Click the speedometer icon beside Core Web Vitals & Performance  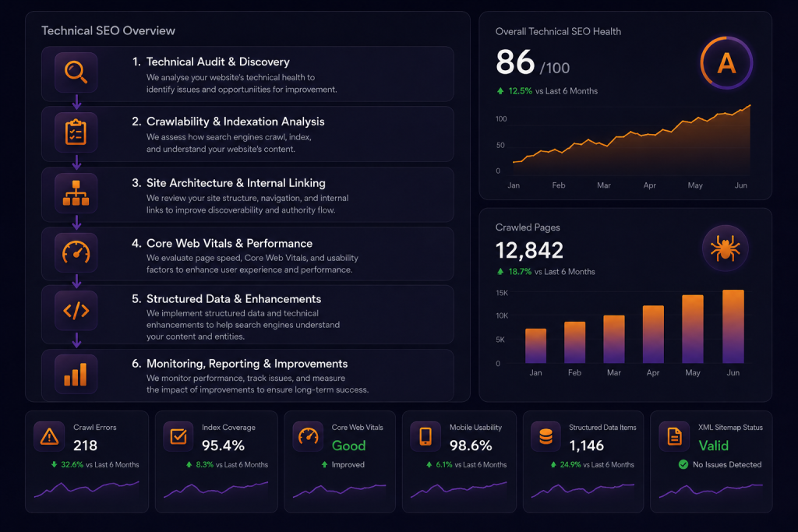tap(76, 252)
